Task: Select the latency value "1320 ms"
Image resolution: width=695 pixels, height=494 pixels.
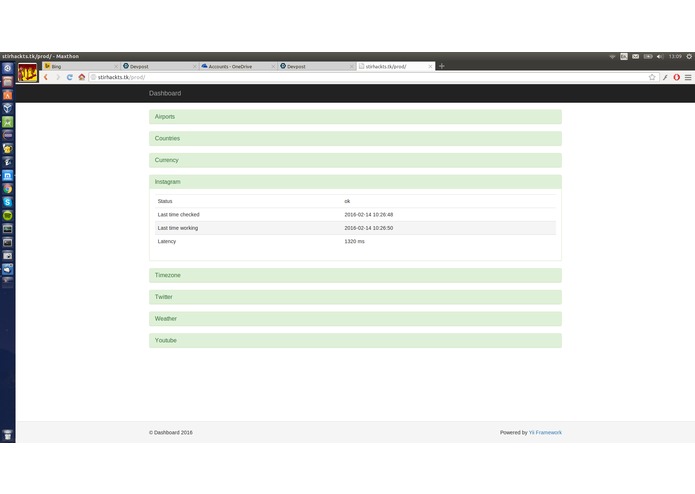Action: pos(354,241)
